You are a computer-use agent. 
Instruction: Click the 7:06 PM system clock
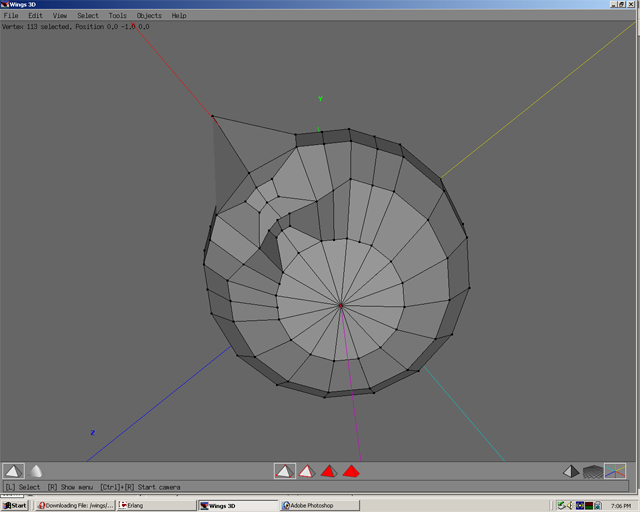621,506
